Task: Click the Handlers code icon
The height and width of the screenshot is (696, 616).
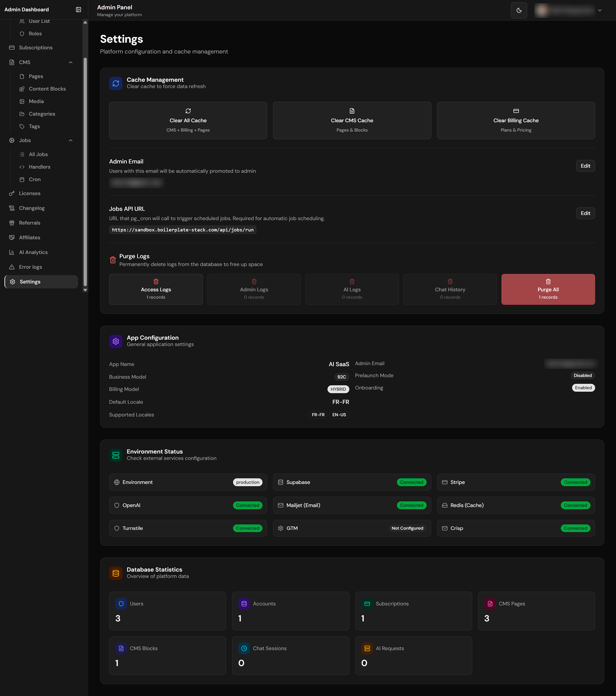Action: pos(22,167)
